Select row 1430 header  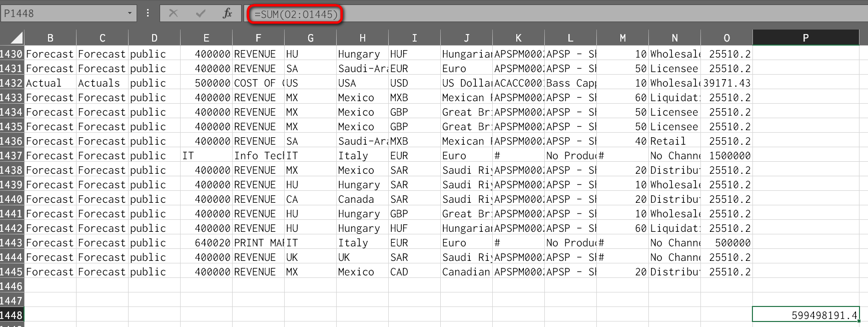coord(12,54)
